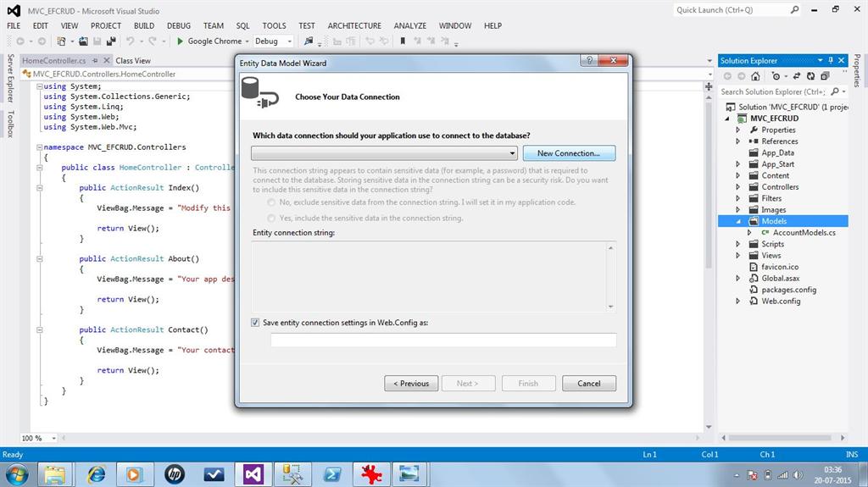
Task: Click the Open File toolbar icon
Action: coord(84,42)
